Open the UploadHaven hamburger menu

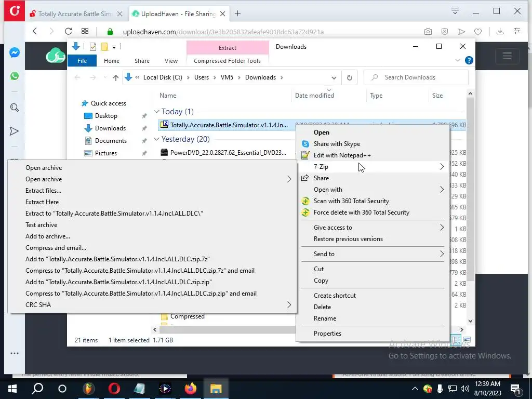click(507, 56)
